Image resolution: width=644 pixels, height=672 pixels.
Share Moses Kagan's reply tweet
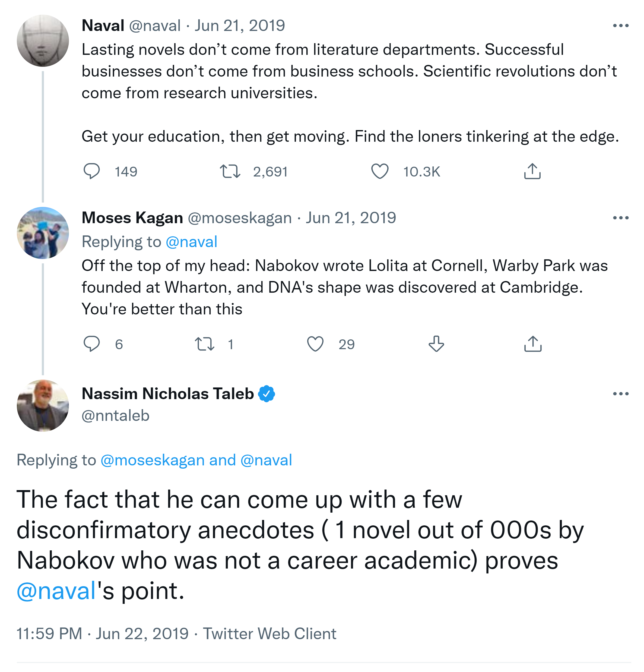click(x=533, y=344)
